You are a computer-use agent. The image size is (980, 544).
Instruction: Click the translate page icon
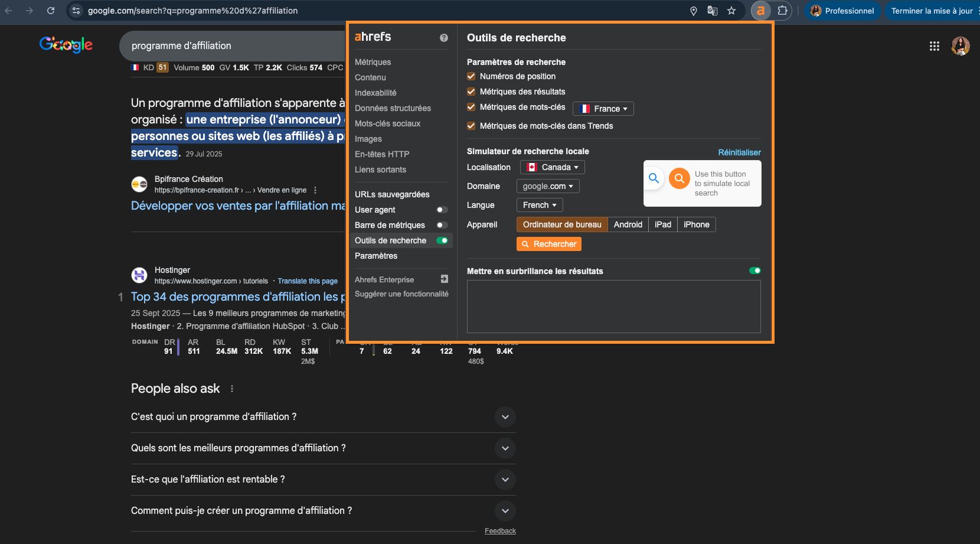tap(713, 11)
